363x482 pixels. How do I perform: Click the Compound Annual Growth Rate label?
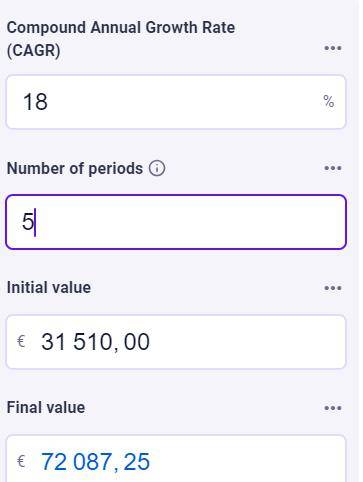coord(121,39)
